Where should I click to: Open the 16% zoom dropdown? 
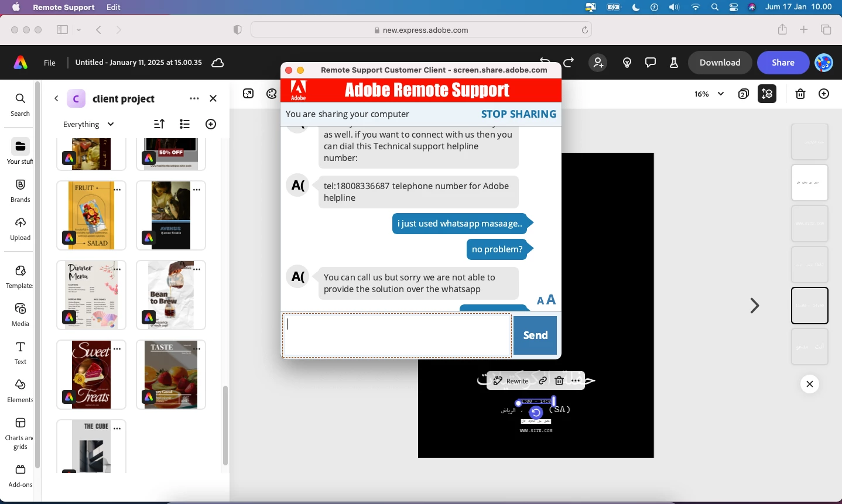(x=709, y=94)
